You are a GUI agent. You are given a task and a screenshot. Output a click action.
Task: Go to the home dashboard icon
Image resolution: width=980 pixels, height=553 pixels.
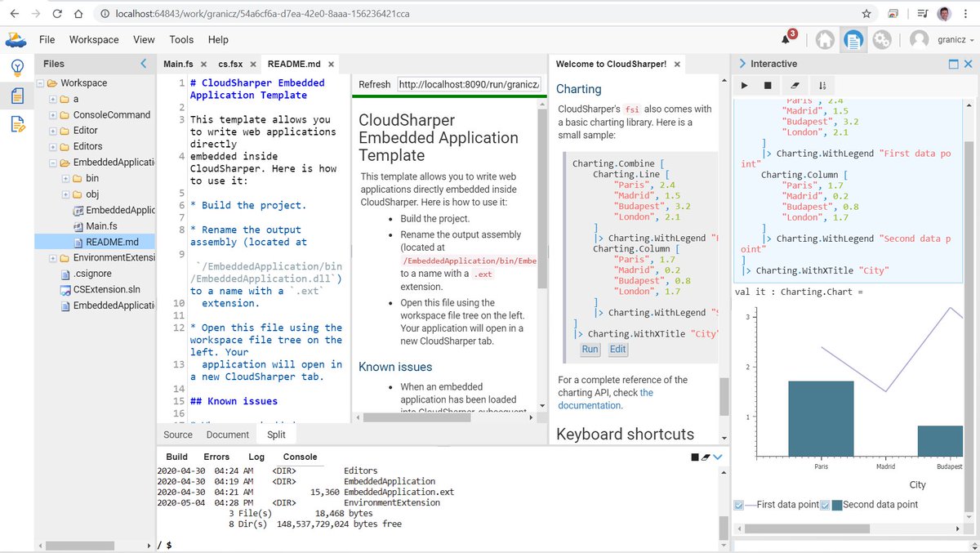click(x=825, y=39)
